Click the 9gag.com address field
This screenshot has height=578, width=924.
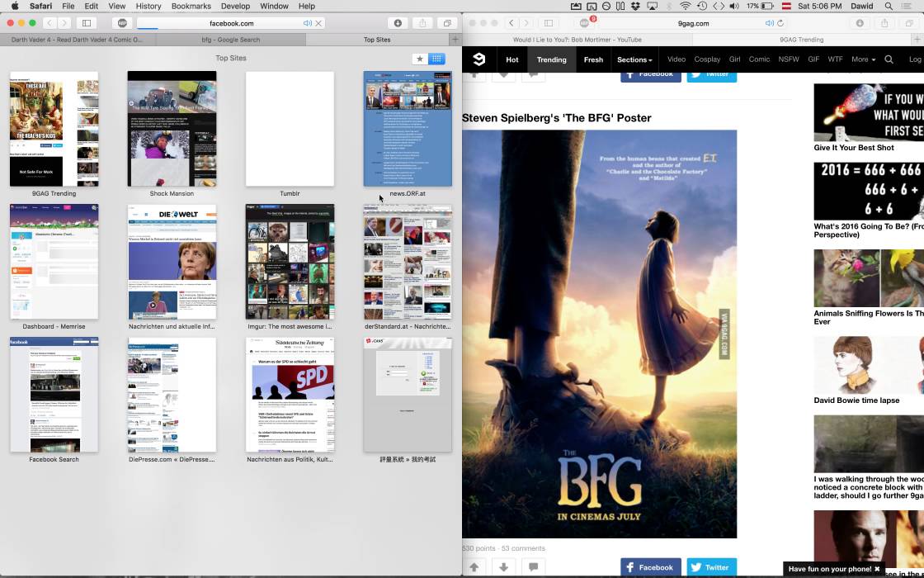(693, 23)
